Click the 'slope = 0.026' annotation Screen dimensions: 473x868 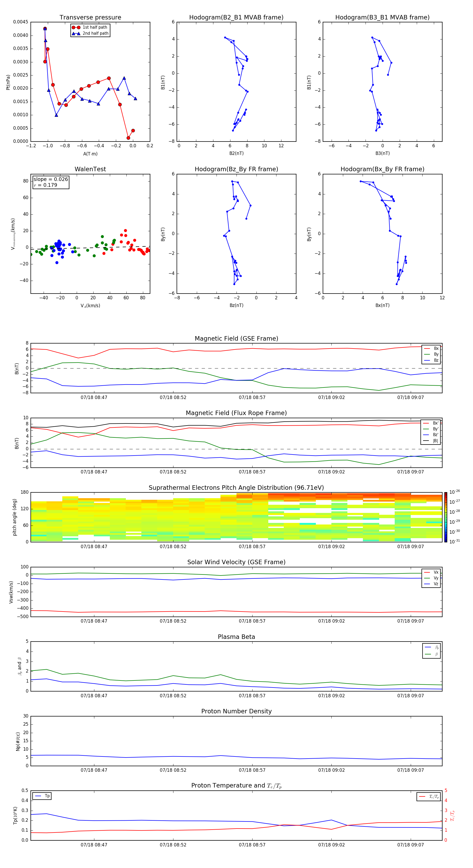click(51, 179)
